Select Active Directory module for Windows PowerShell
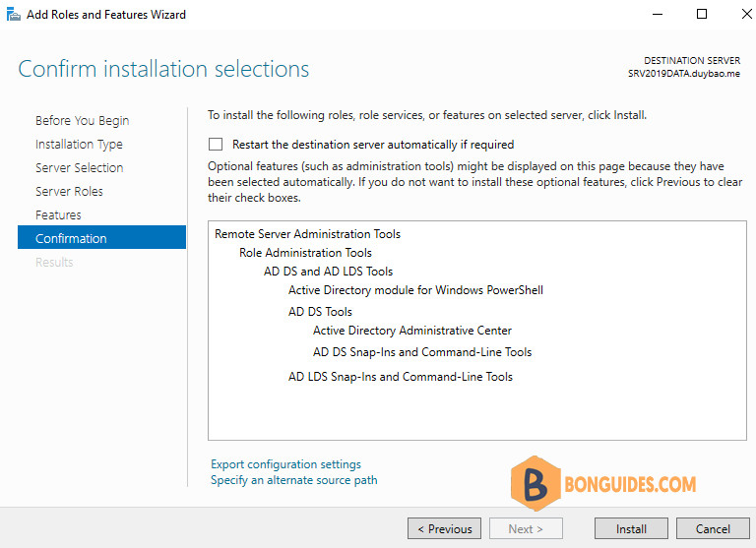Screen dimensions: 756x548 tap(415, 290)
